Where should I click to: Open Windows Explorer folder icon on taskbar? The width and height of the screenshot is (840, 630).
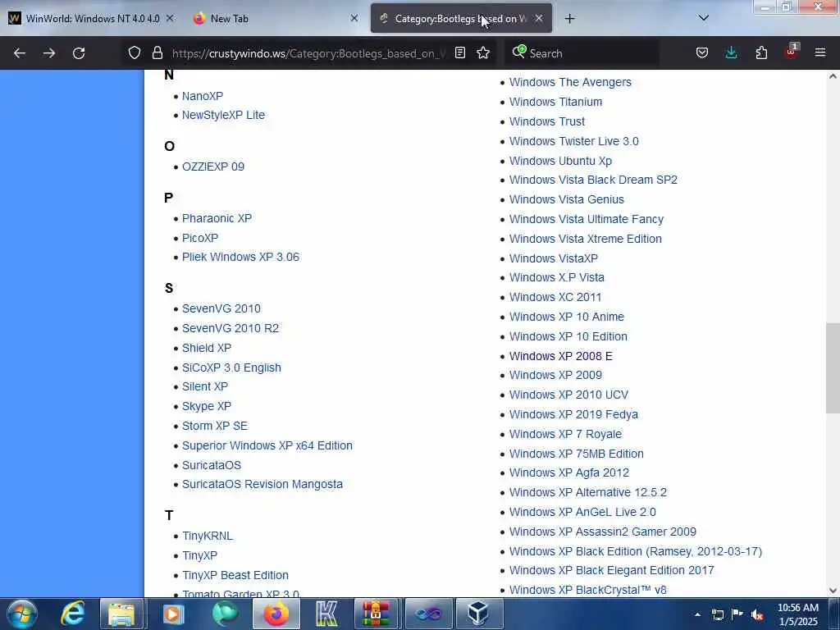pyautogui.click(x=121, y=614)
